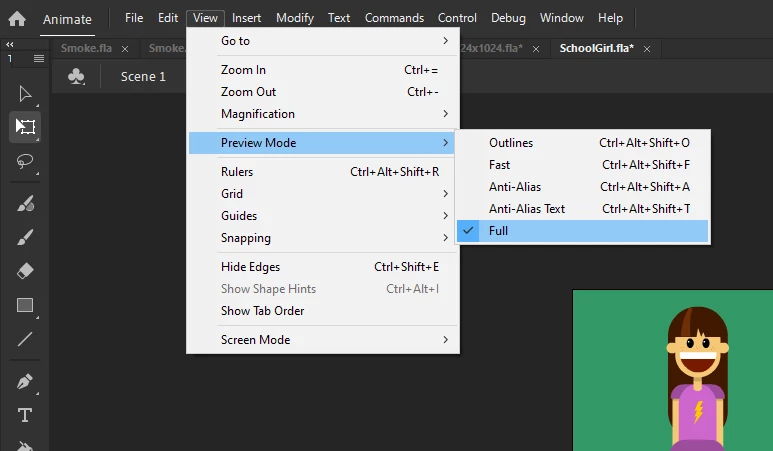The height and width of the screenshot is (451, 773).
Task: Open the Window menu
Action: coord(562,18)
